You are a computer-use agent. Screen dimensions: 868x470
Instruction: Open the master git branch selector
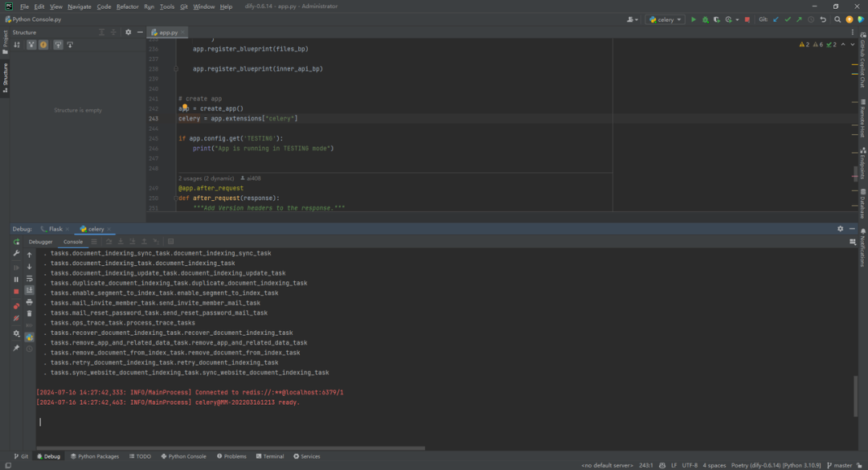click(839, 465)
